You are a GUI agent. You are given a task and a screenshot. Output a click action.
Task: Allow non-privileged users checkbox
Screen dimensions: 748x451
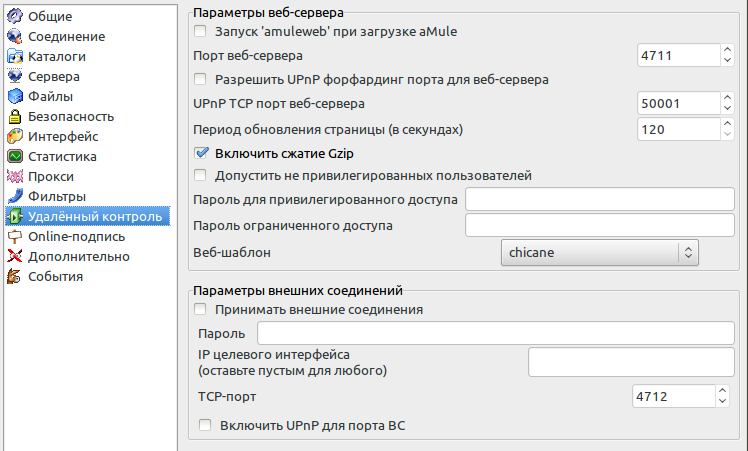click(x=200, y=175)
